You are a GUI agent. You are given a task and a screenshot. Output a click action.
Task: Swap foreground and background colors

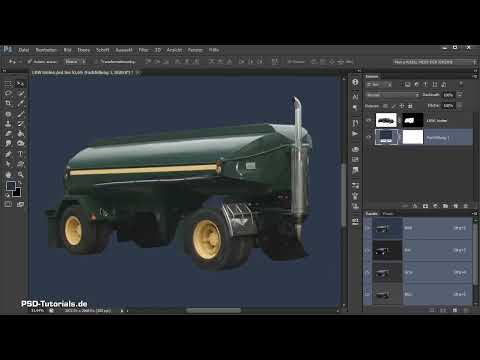click(x=19, y=183)
